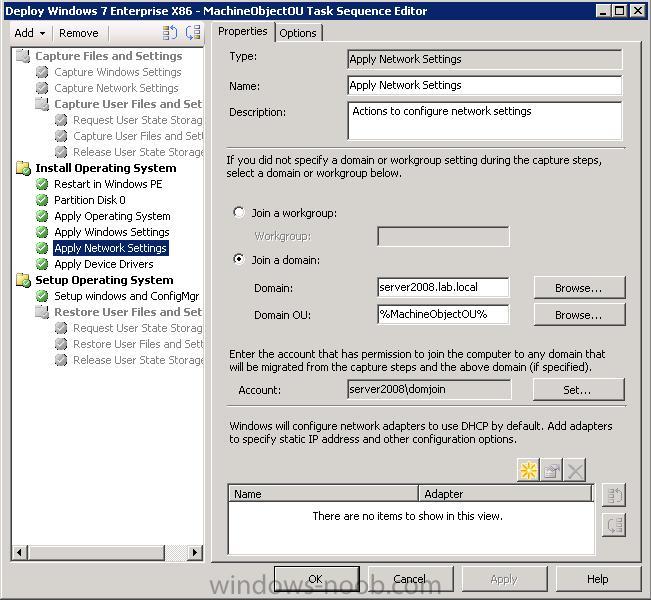The image size is (651, 600).
Task: Click the tree scrollbar right arrow
Action: click(x=194, y=553)
